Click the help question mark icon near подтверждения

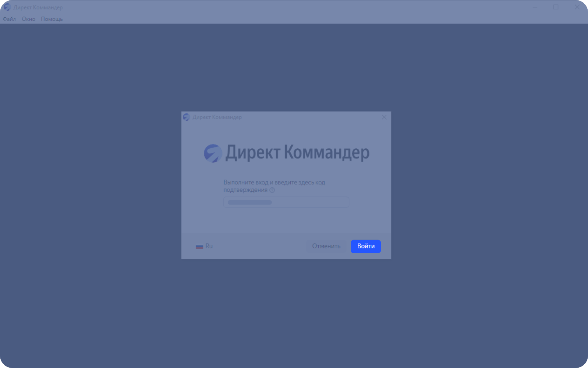pyautogui.click(x=272, y=190)
